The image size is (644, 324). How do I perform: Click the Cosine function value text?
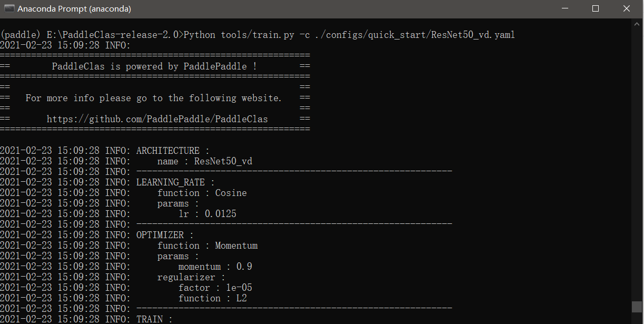(231, 192)
